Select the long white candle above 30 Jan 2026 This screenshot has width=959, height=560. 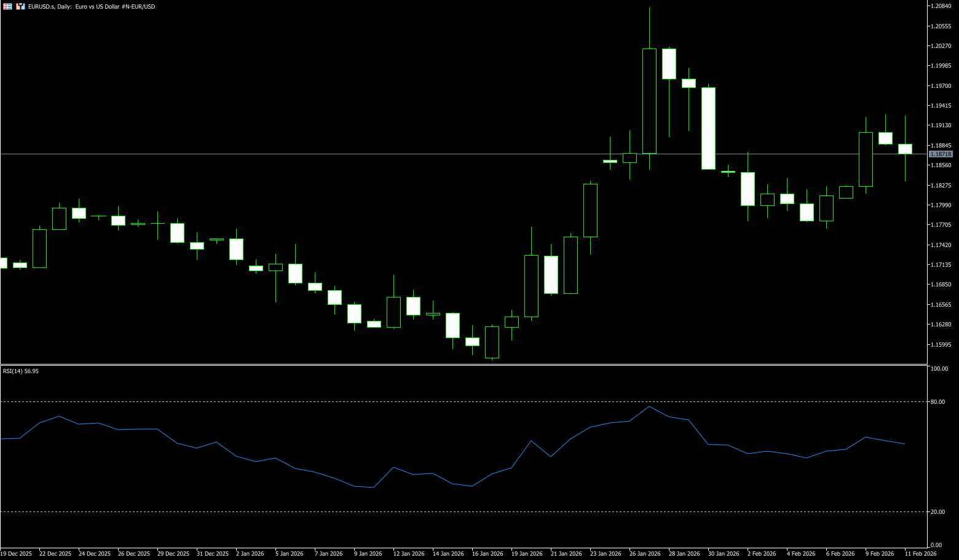708,128
